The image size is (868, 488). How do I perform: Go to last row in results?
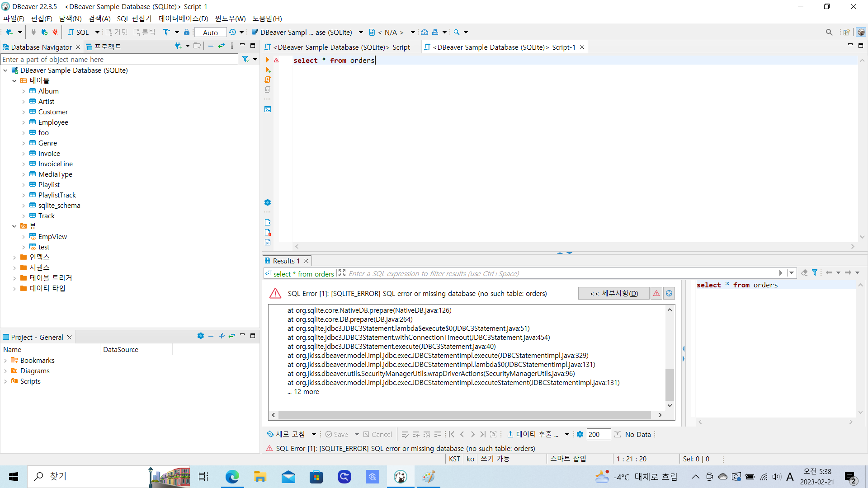click(x=483, y=434)
